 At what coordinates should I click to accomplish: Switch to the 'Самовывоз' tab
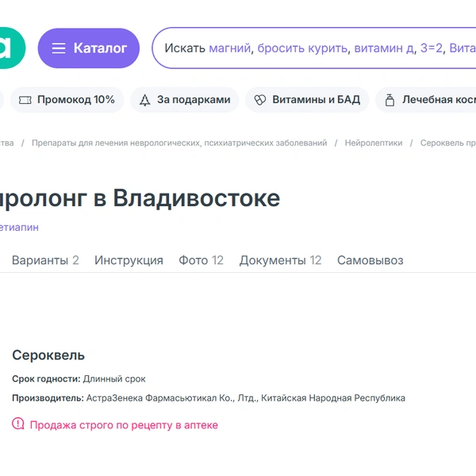click(370, 260)
